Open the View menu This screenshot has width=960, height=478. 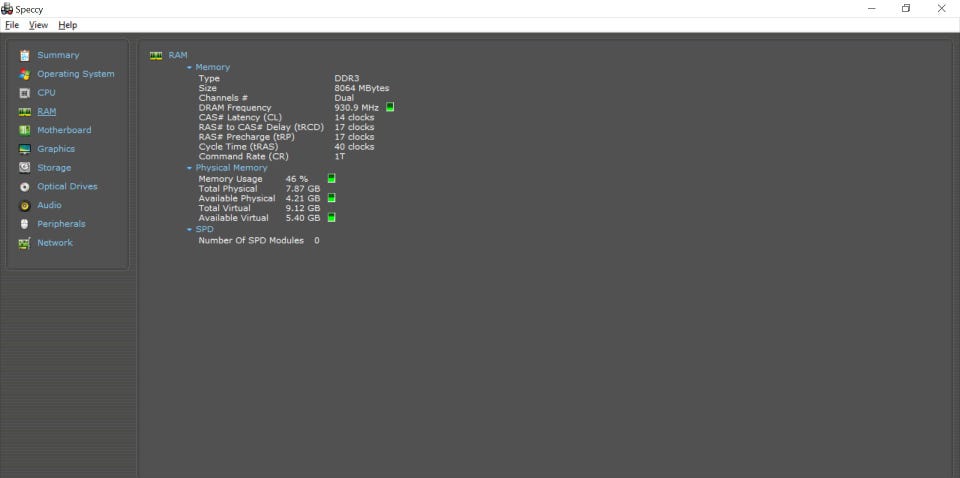click(x=38, y=25)
